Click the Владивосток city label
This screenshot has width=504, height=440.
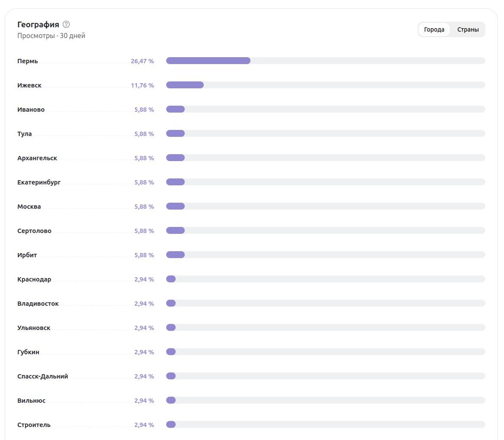tap(38, 304)
